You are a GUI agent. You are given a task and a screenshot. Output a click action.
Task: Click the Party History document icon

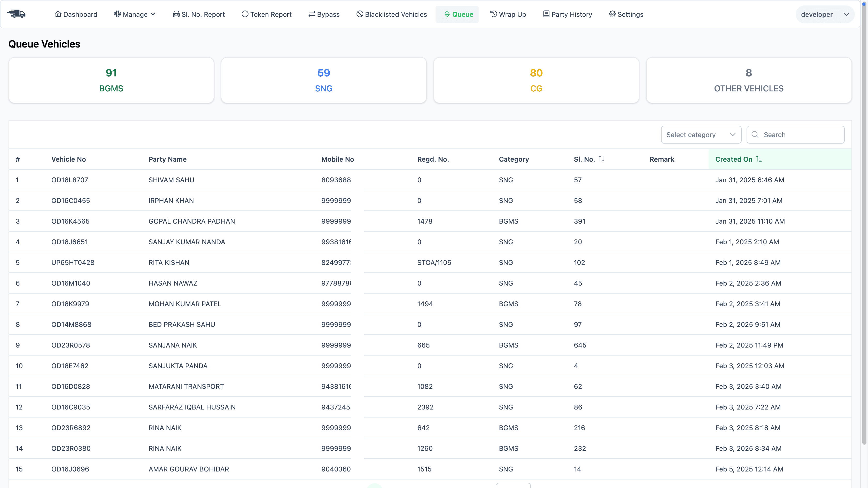pos(546,14)
